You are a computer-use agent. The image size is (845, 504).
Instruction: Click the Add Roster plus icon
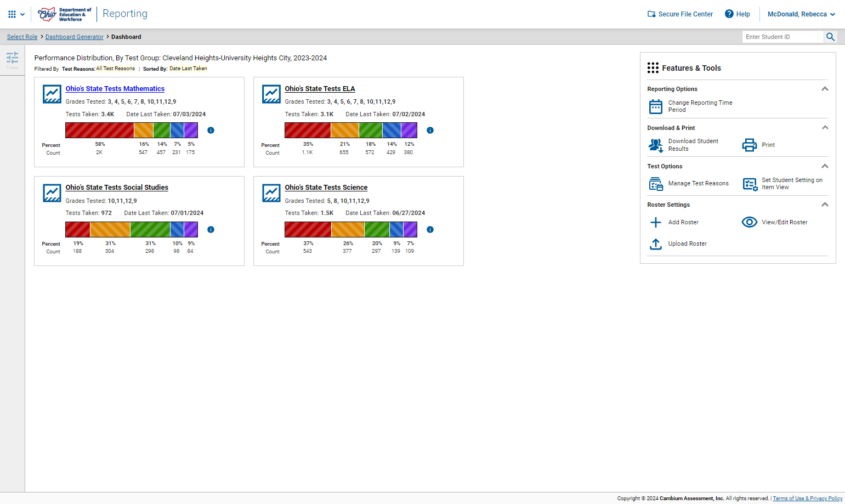click(x=656, y=222)
